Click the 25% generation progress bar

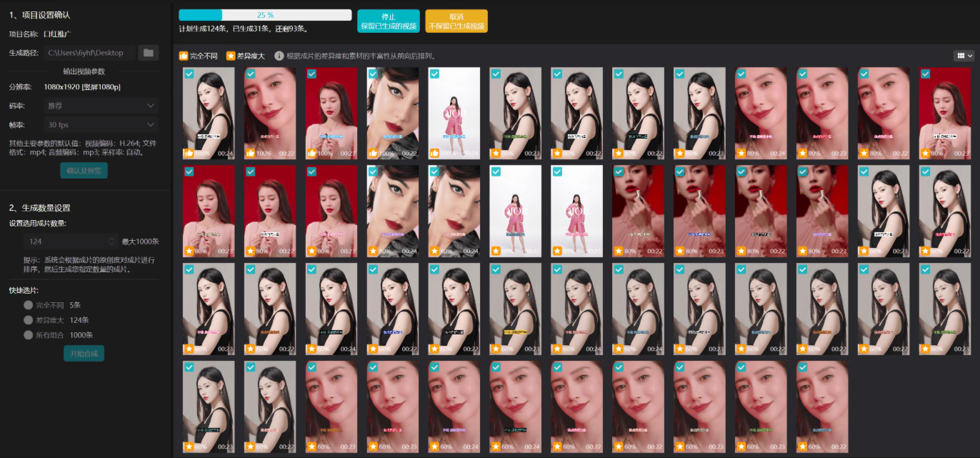click(x=265, y=15)
